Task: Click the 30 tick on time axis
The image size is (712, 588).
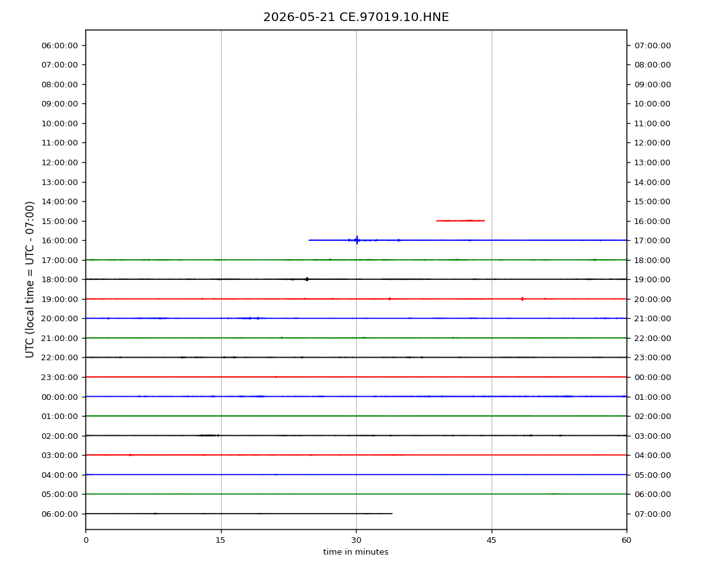Action: pyautogui.click(x=356, y=540)
